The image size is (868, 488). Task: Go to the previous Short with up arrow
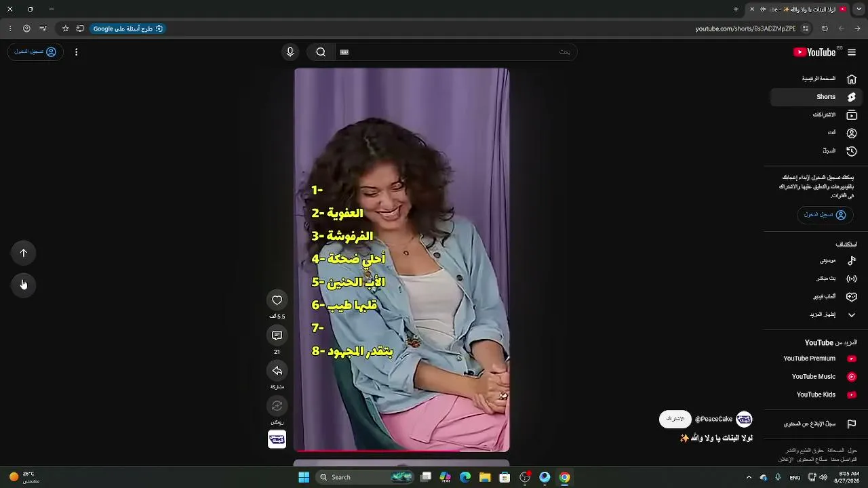click(24, 253)
